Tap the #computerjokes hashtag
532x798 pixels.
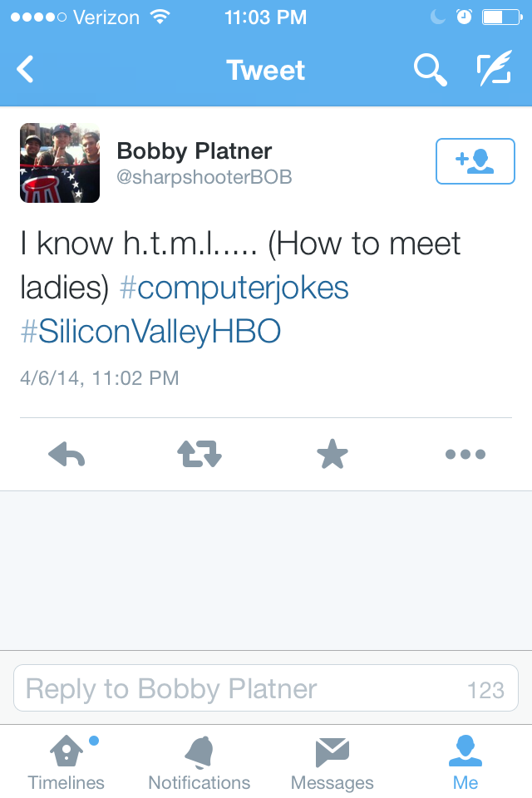pyautogui.click(x=234, y=288)
